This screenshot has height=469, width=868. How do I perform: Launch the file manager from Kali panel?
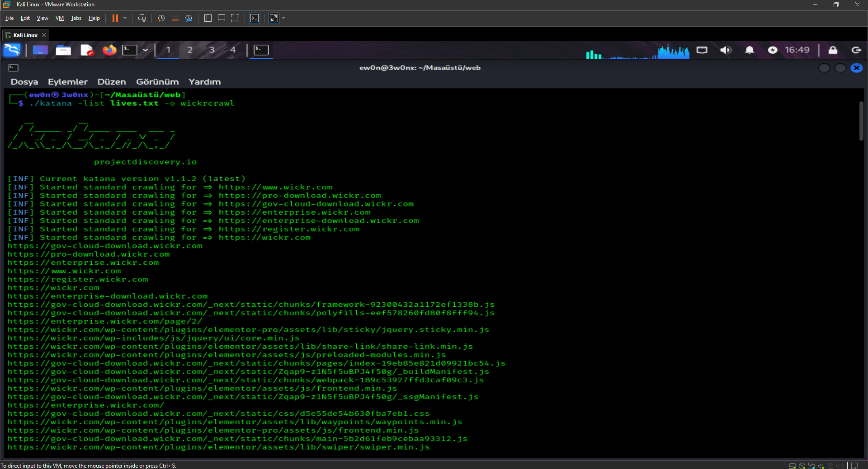coord(63,50)
